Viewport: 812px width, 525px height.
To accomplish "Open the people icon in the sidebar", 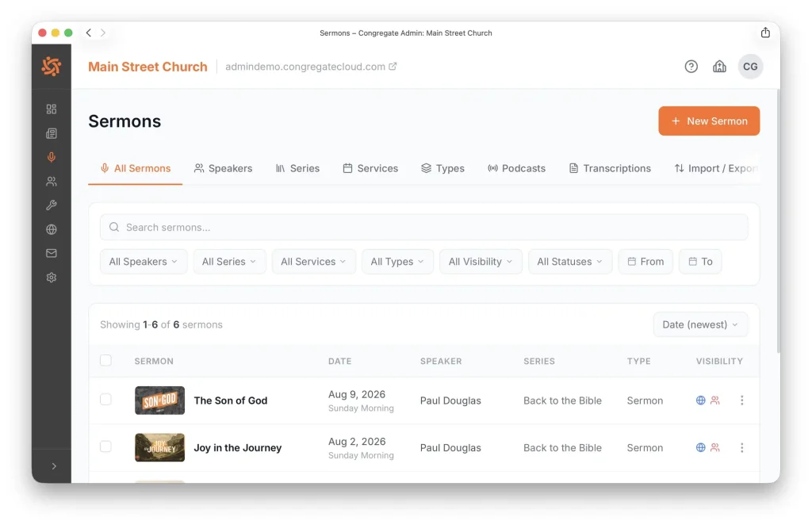I will tap(52, 182).
